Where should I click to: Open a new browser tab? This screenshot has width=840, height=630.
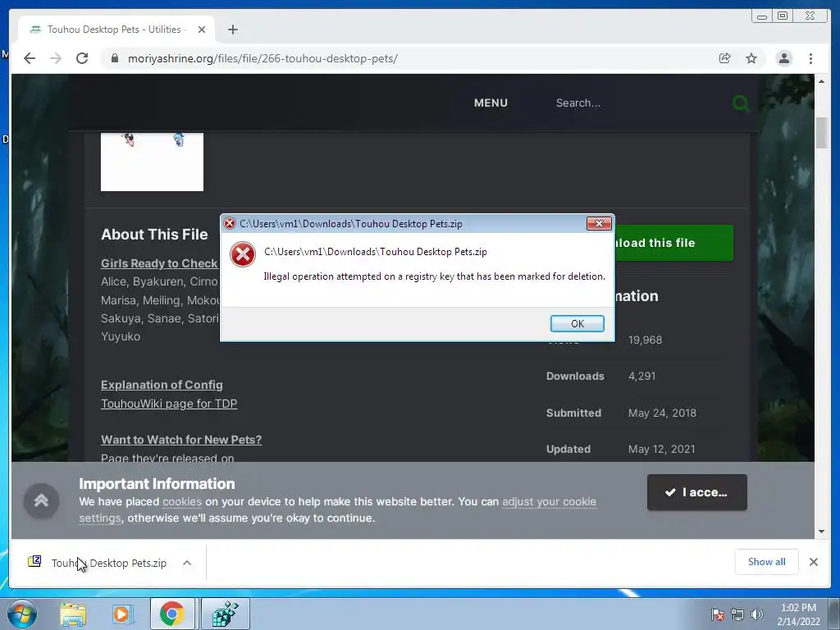pyautogui.click(x=232, y=30)
